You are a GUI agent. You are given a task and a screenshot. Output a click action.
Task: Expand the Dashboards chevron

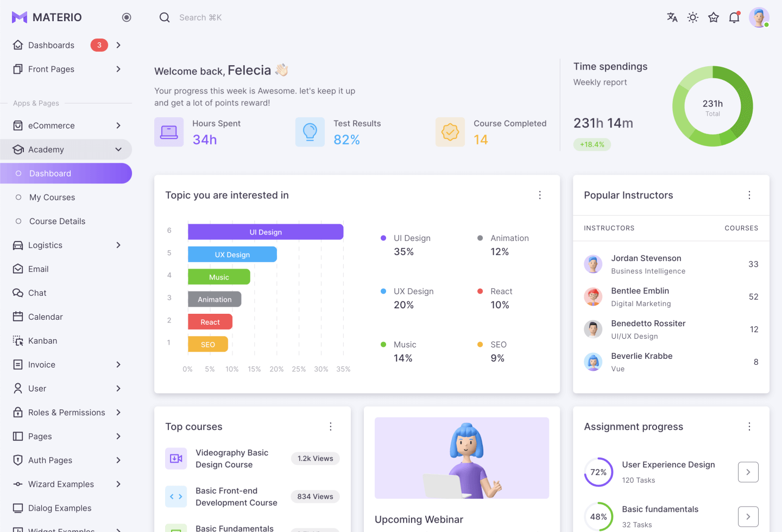tap(118, 45)
